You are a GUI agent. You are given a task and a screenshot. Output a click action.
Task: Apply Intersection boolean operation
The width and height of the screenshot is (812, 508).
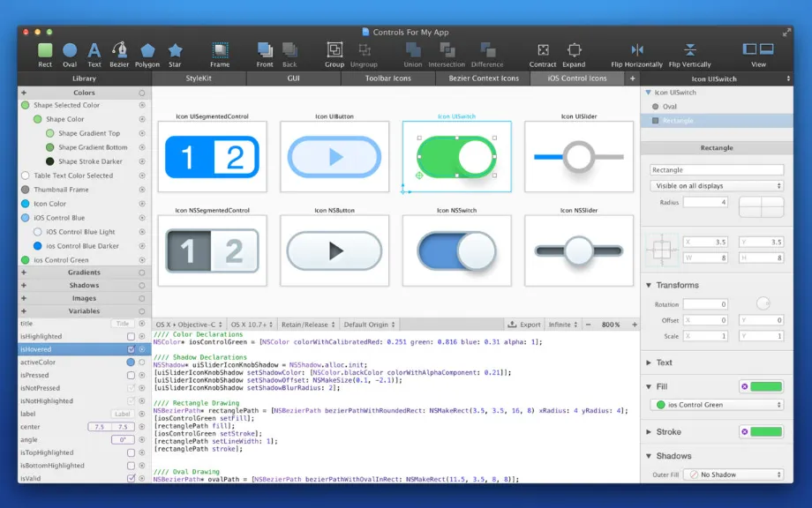(x=447, y=55)
